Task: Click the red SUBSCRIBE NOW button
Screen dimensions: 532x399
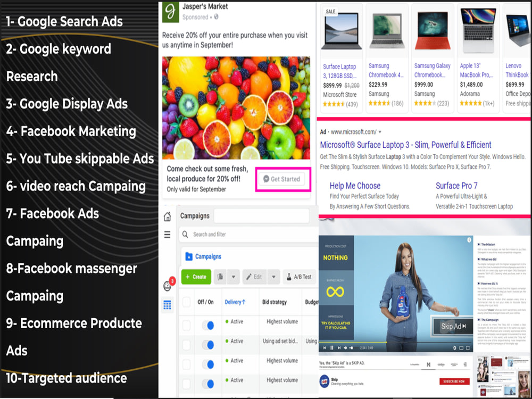Action: pyautogui.click(x=454, y=381)
